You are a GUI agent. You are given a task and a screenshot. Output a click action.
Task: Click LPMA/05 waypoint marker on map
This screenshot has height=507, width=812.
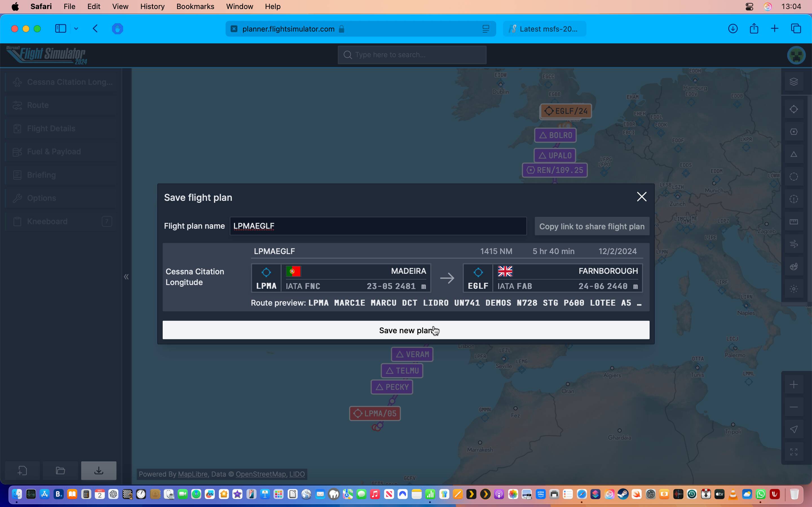374,413
